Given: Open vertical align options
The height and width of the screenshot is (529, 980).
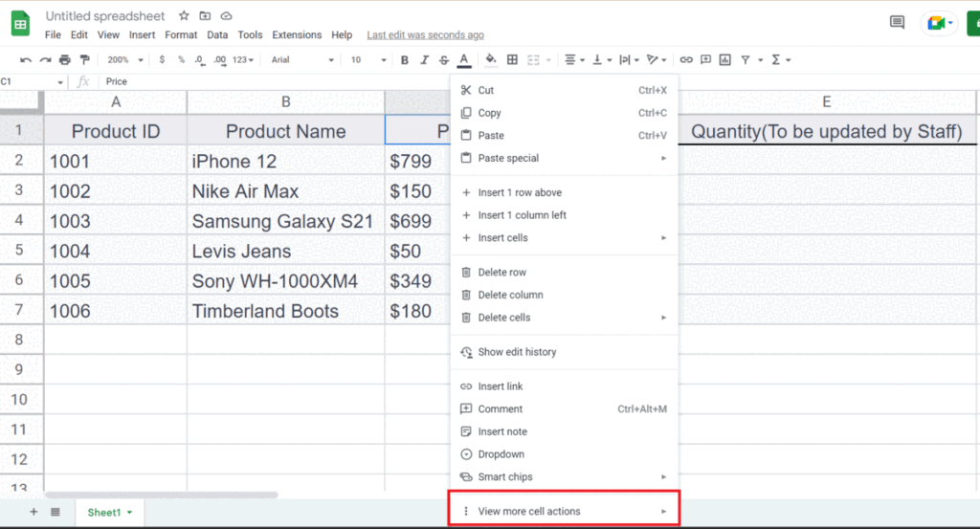Looking at the screenshot, I should (601, 60).
